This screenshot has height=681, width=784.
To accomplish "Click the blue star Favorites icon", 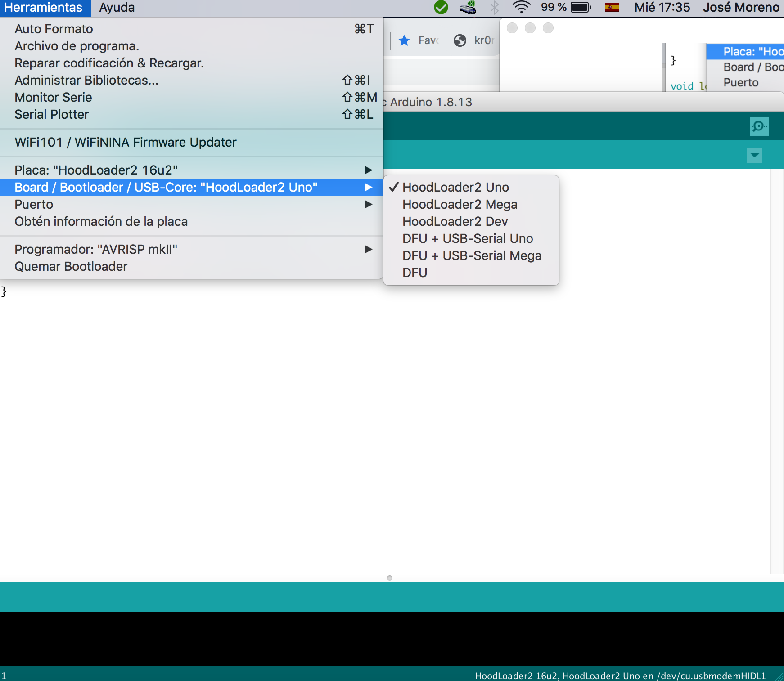I will coord(404,40).
